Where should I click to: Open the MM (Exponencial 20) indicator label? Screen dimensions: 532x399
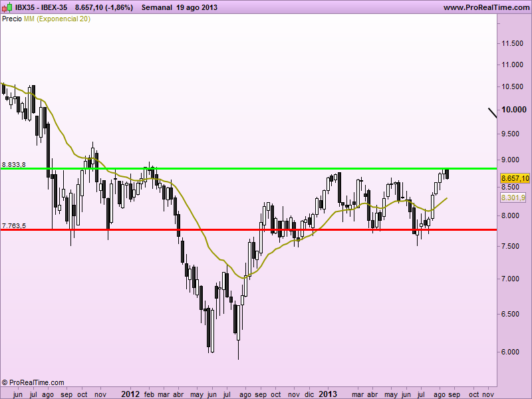point(57,19)
